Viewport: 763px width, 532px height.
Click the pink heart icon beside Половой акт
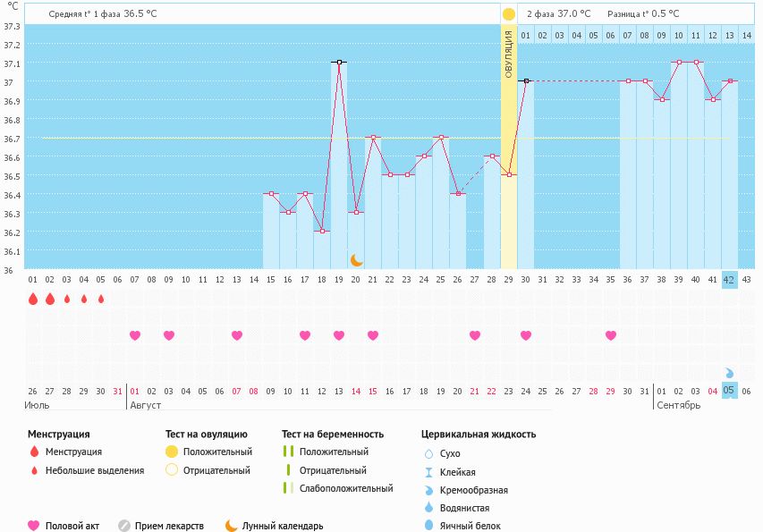pyautogui.click(x=34, y=526)
